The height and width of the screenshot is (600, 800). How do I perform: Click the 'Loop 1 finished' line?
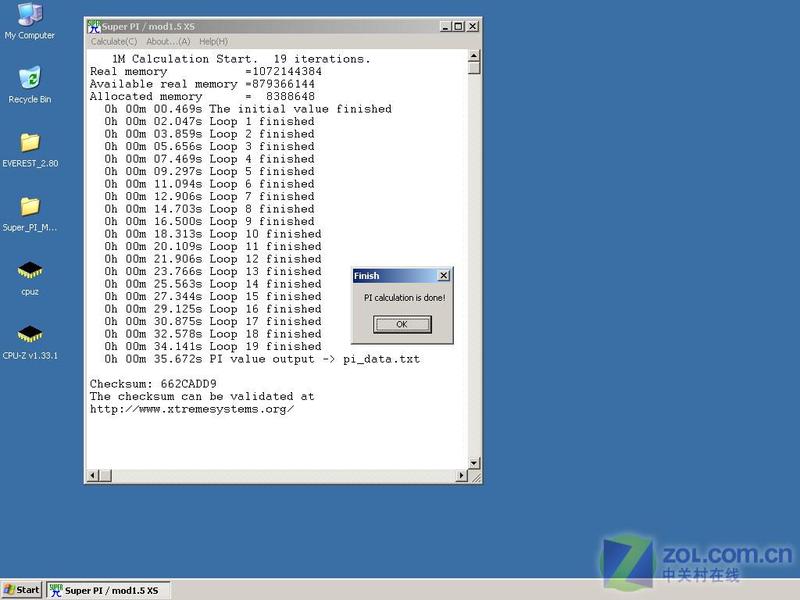coord(209,121)
